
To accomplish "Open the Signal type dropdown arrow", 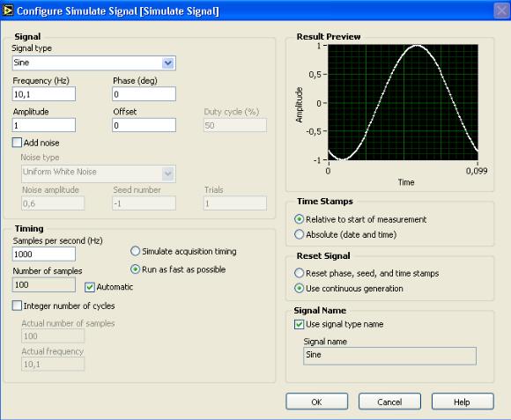I will click(168, 63).
